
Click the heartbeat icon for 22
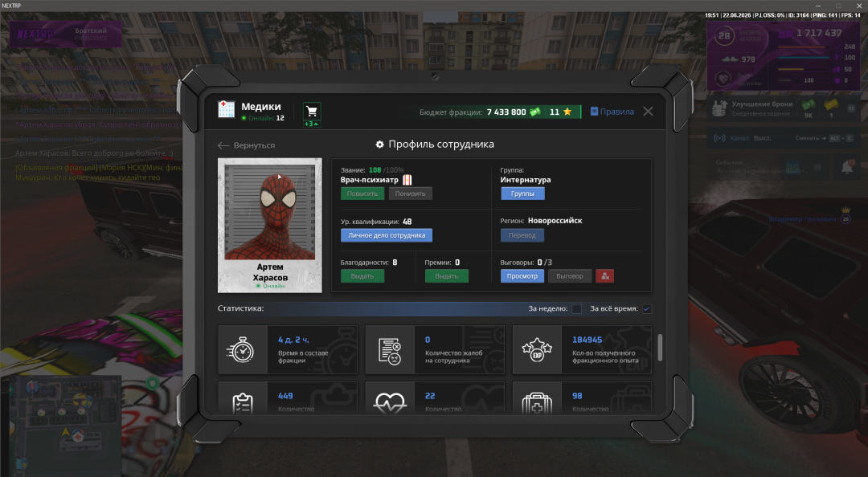pos(390,403)
